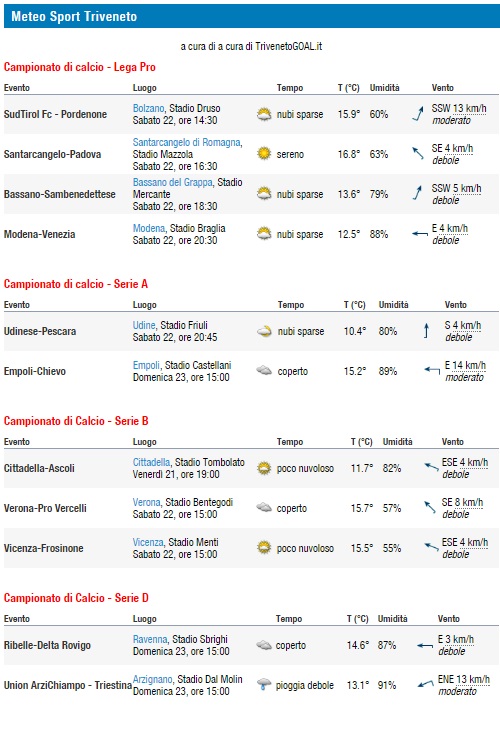Visit the Cittadella forecast link

[x=151, y=462]
